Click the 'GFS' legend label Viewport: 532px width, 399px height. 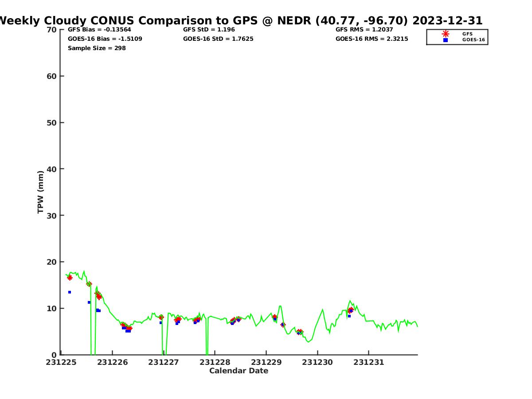pyautogui.click(x=467, y=34)
